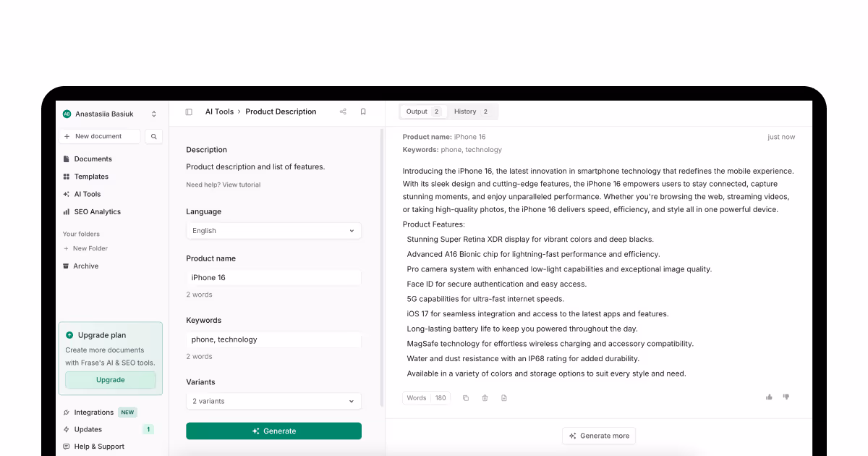Click the 'Product Description' breadcrumb title

click(x=281, y=112)
